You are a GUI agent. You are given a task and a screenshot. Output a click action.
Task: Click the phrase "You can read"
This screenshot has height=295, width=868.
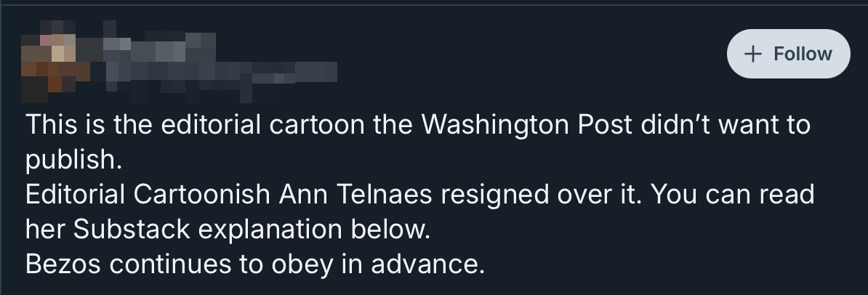point(732,194)
